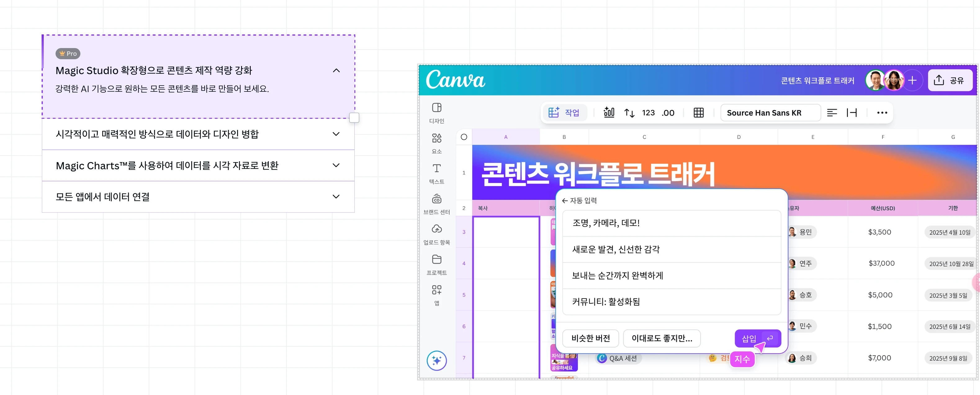The height and width of the screenshot is (395, 980).
Task: Click the 2025년 4월 10일 date chip
Action: pyautogui.click(x=950, y=232)
